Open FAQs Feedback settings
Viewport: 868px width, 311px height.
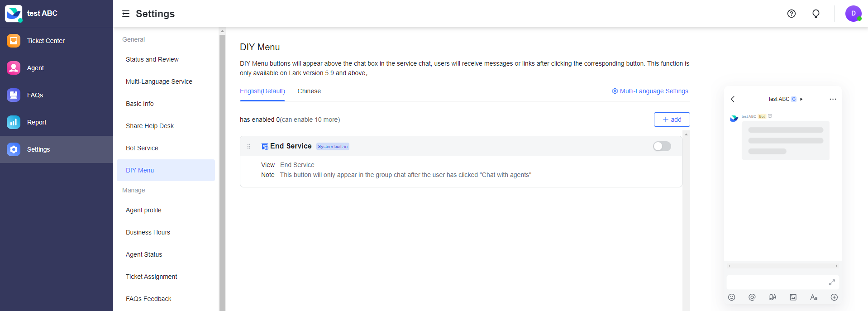pyautogui.click(x=166, y=299)
